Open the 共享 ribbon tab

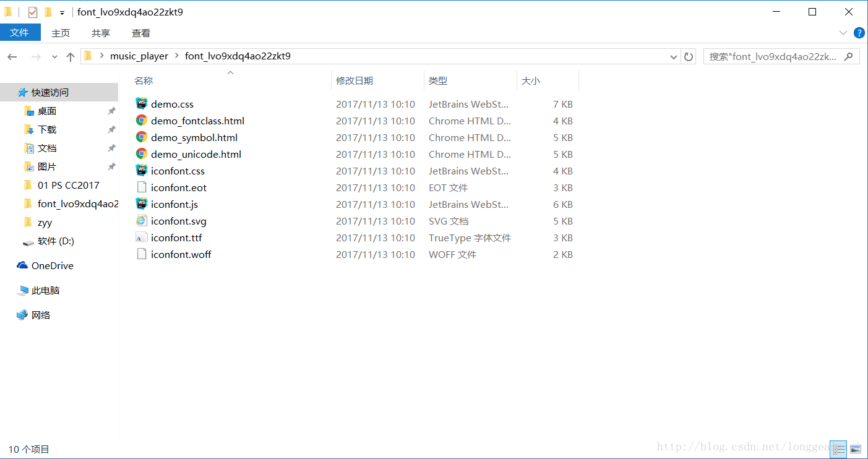tap(101, 33)
